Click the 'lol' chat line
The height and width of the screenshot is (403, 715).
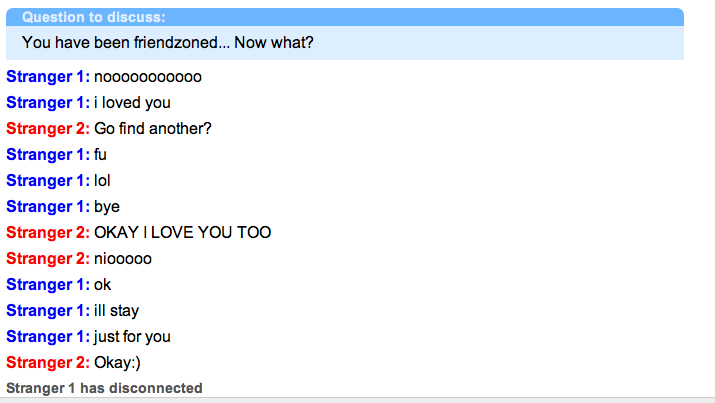click(x=102, y=181)
